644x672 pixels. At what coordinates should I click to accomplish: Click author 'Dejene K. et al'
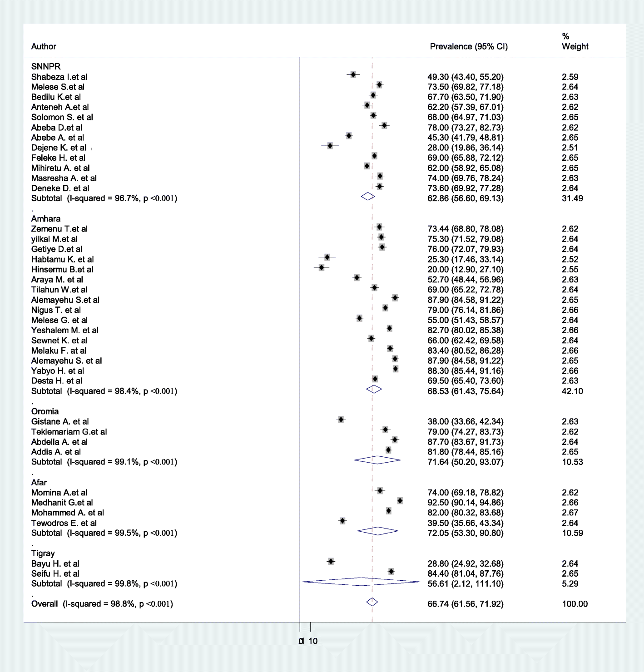click(x=59, y=148)
